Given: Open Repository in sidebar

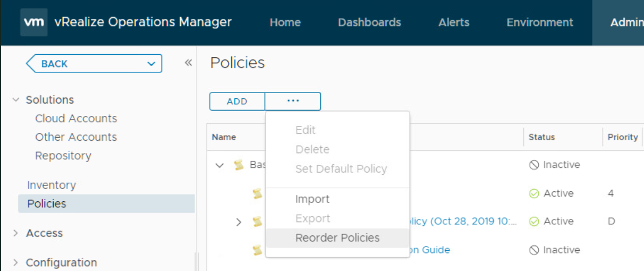Looking at the screenshot, I should click(x=63, y=156).
